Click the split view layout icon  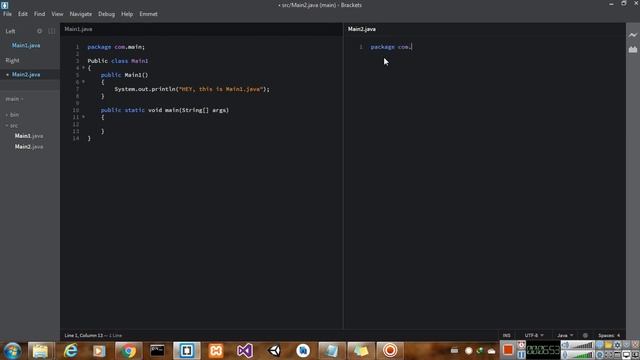(52, 31)
